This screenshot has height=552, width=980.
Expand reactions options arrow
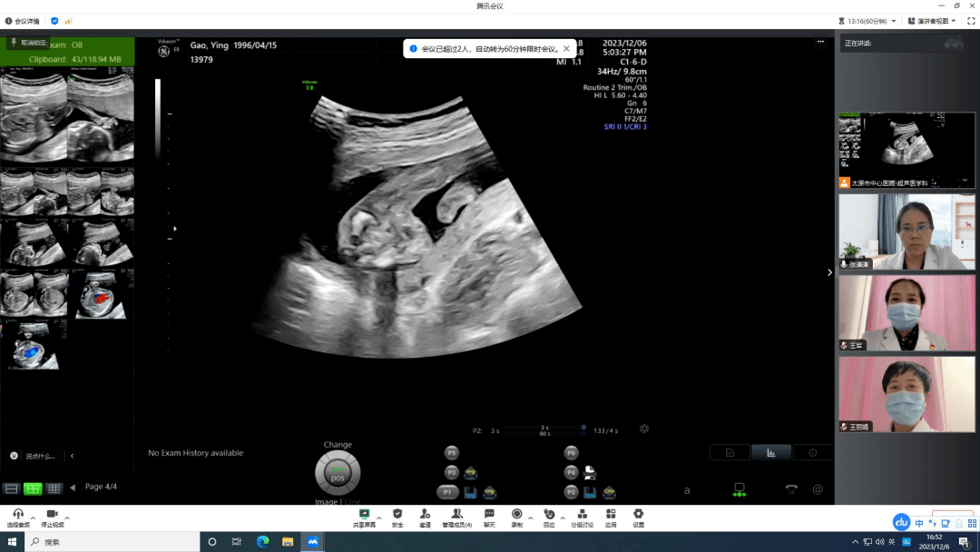563,517
